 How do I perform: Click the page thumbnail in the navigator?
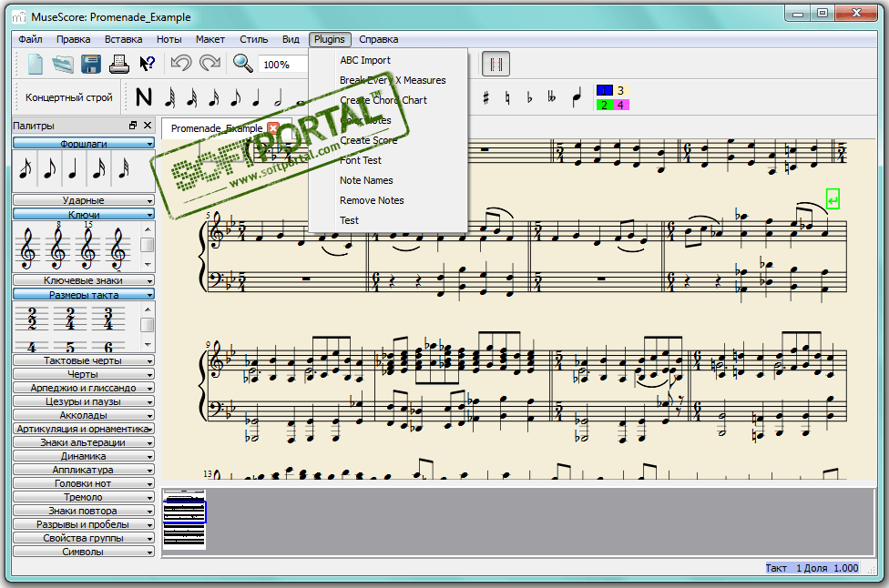coord(184,520)
